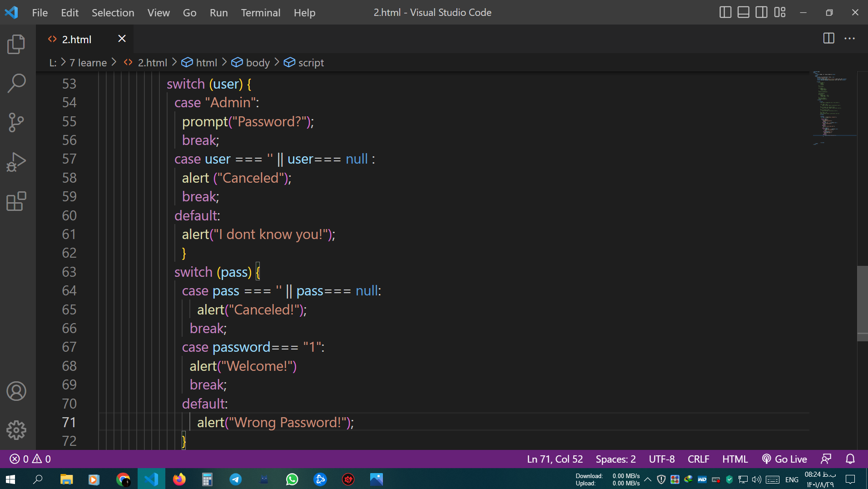Screen dimensions: 868x489
Task: Open Source Control view
Action: 16,122
